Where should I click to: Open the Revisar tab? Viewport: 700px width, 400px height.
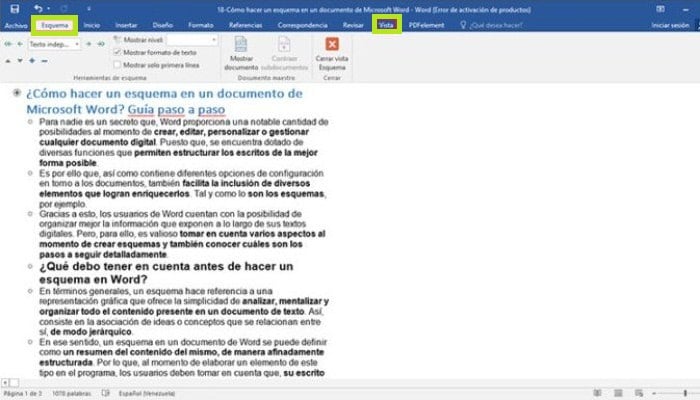(x=353, y=25)
